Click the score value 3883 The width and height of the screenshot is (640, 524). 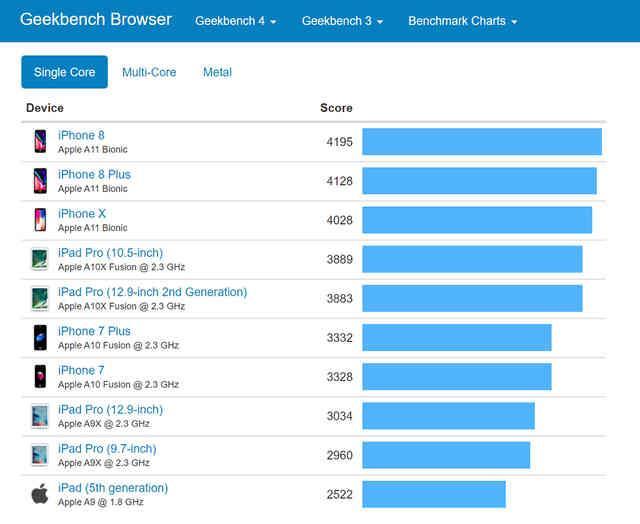(339, 299)
